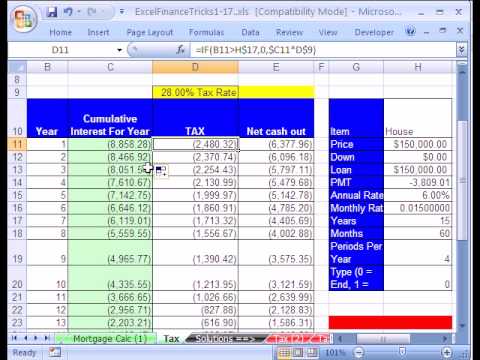
Task: Click previous sheet tab navigation arrow
Action: [x=25, y=338]
